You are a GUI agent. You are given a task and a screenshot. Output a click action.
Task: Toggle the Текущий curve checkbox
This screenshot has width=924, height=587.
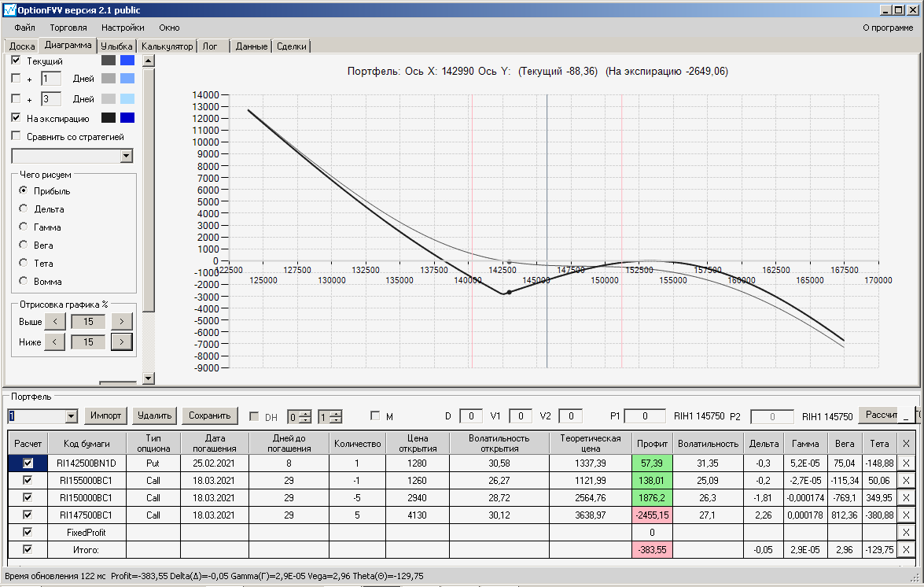pyautogui.click(x=16, y=60)
